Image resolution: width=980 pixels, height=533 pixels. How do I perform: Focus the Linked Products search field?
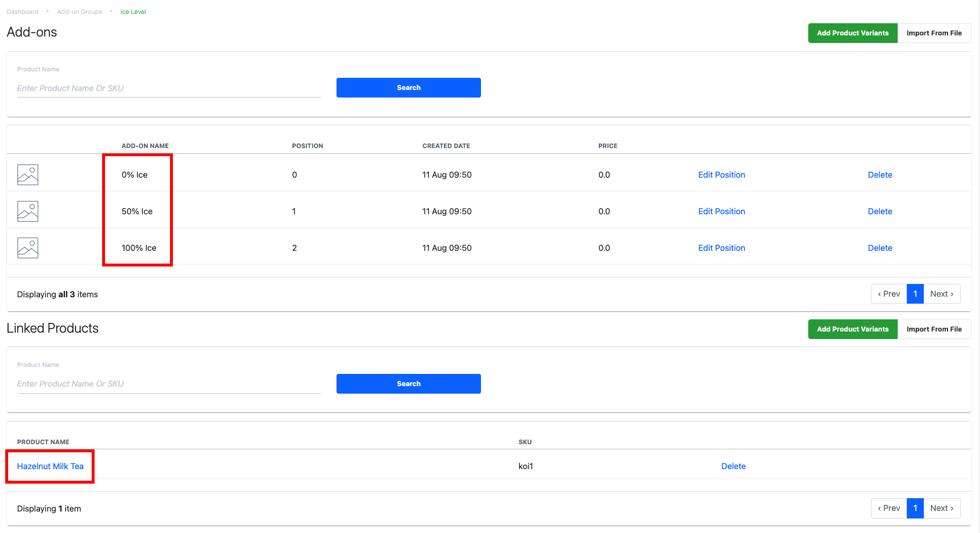(169, 384)
